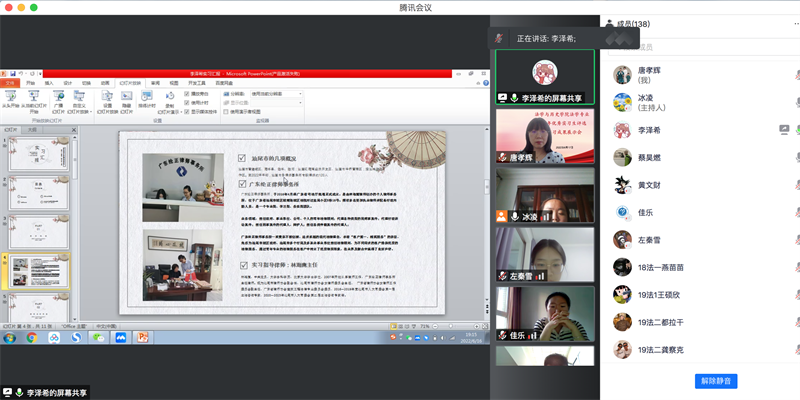Open Chrome from the Windows taskbar
This screenshot has height=400, width=800.
tap(32, 338)
